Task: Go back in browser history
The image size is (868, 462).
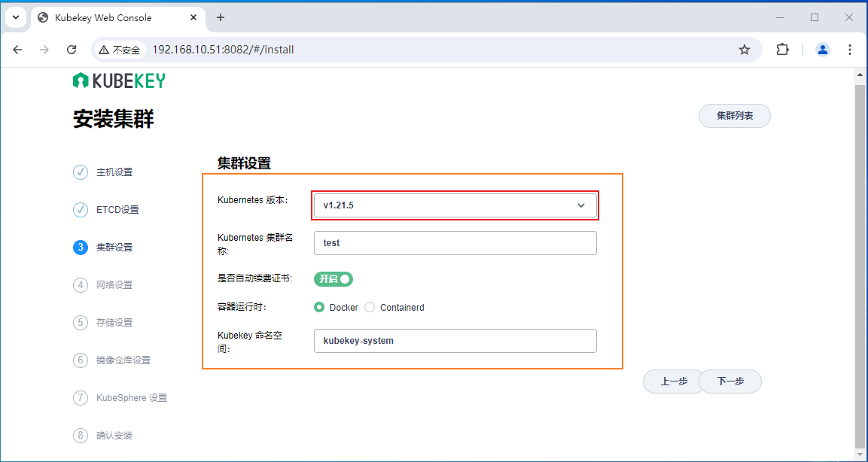Action: pyautogui.click(x=18, y=50)
